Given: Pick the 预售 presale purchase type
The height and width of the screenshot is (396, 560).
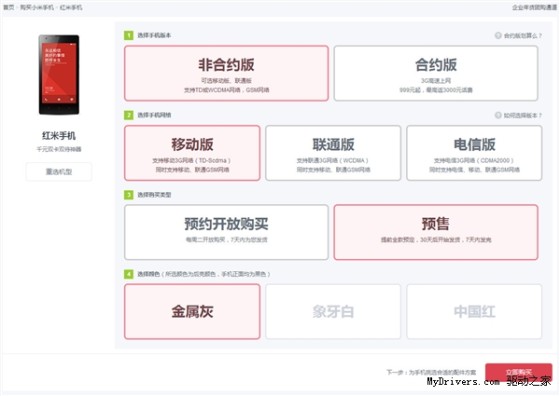Looking at the screenshot, I should [x=436, y=232].
